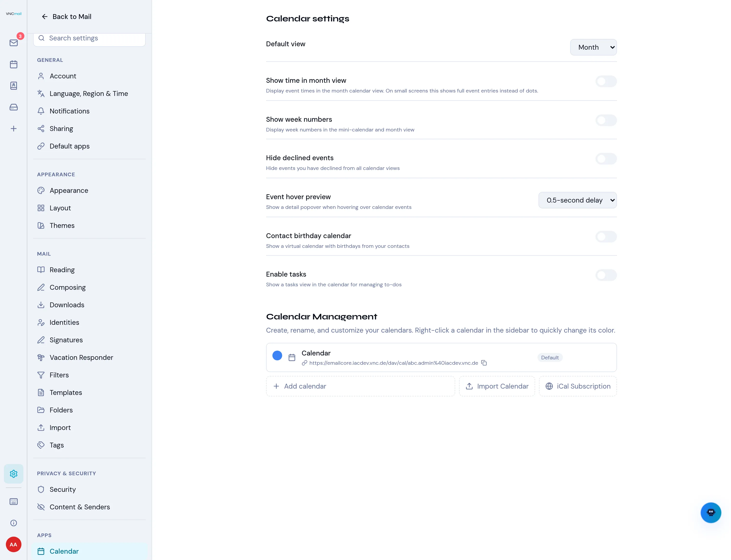Open the Calendar app in the left rail
Screen dimensions: 731x560
coord(14,64)
